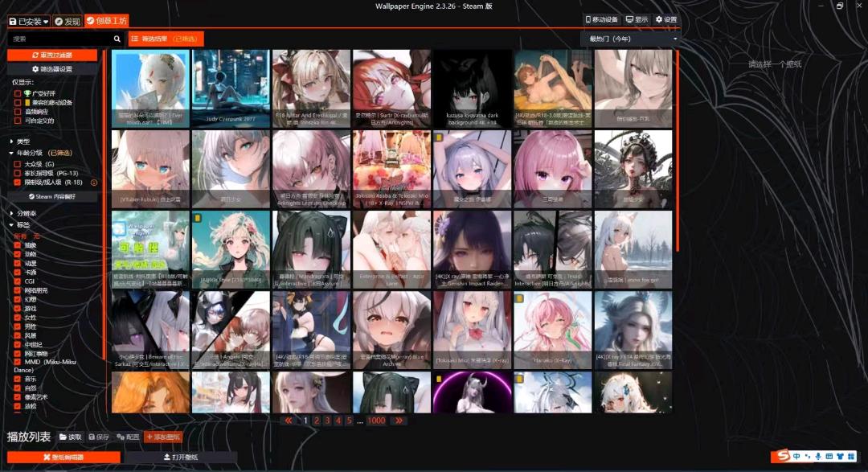868x472 pixels.
Task: Open the soft keyboard icon in IME bar
Action: click(x=829, y=457)
